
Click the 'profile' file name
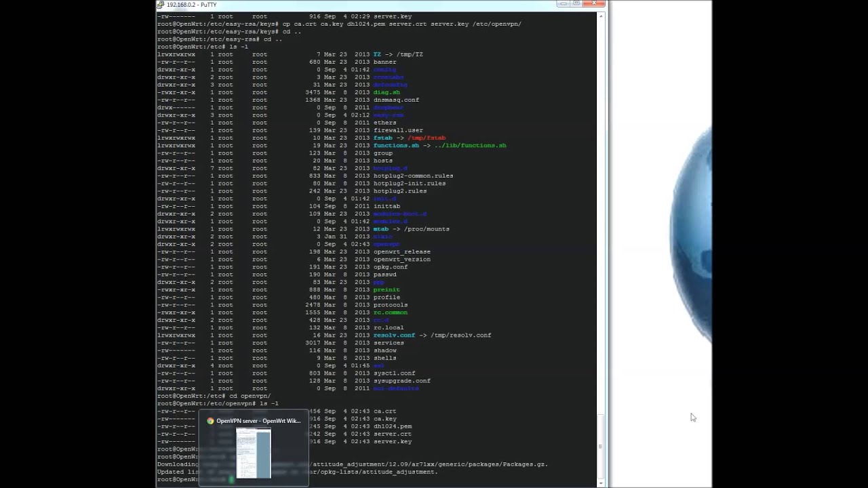point(387,297)
